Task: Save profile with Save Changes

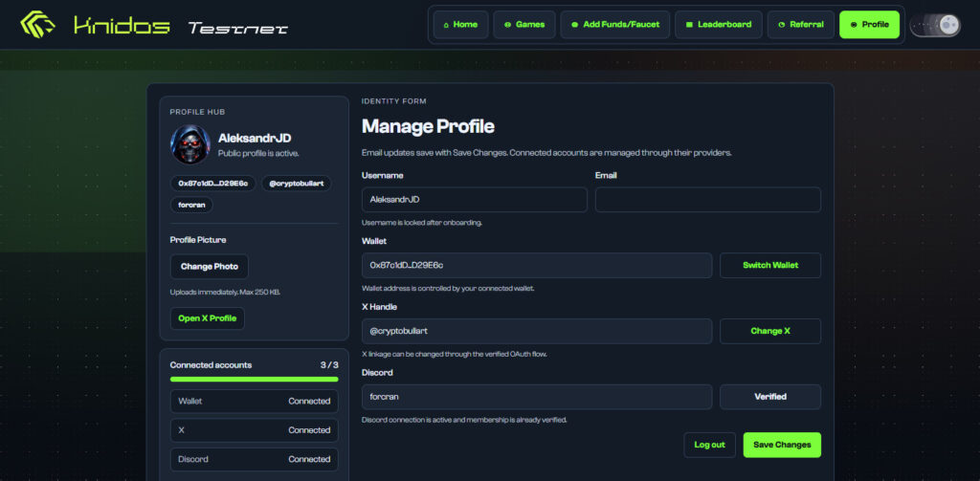Action: coord(781,445)
